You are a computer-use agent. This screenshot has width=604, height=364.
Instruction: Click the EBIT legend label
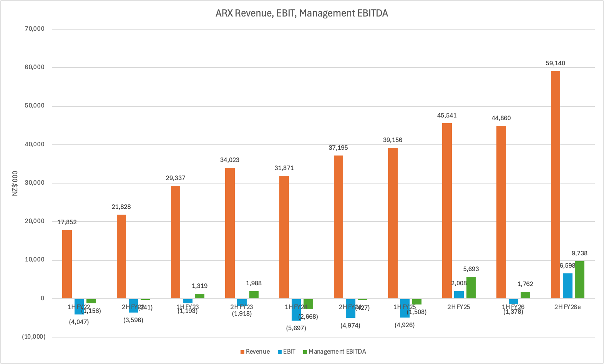click(x=289, y=352)
